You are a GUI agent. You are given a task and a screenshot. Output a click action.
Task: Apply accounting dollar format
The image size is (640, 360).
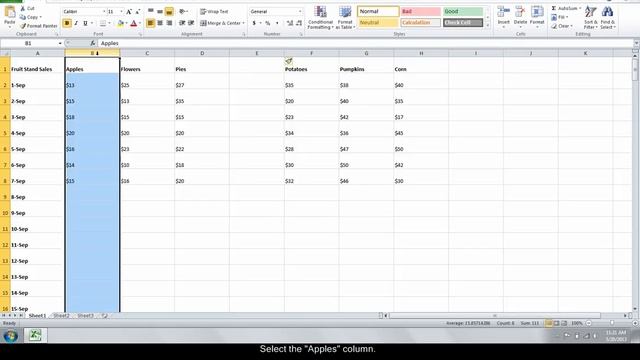tap(254, 23)
